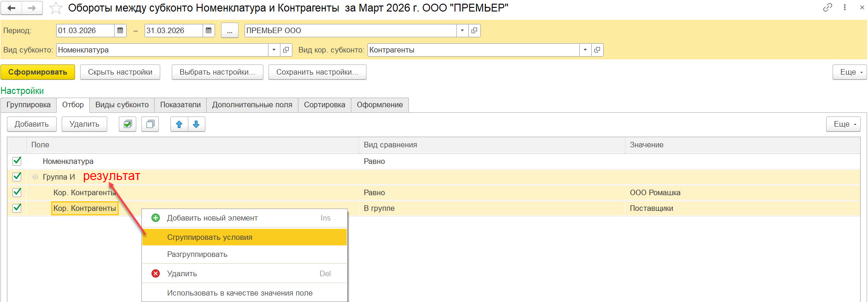Viewport: 868px width, 302px height.
Task: Click the back navigation arrow
Action: (x=12, y=8)
